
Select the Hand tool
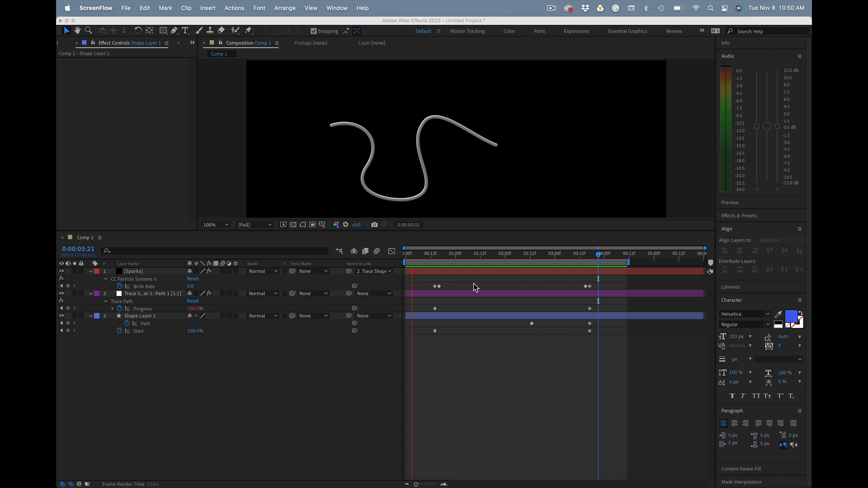(x=77, y=30)
